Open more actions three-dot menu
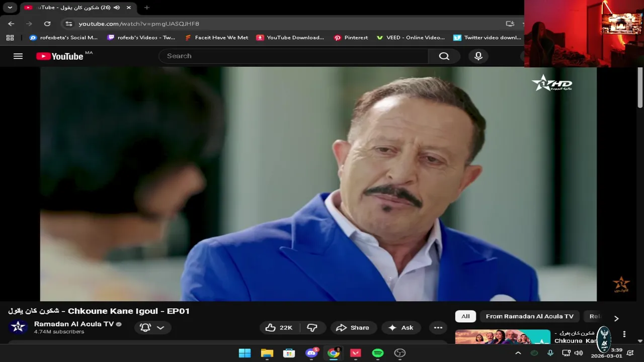Screen dimensions: 644x362 click(438, 328)
